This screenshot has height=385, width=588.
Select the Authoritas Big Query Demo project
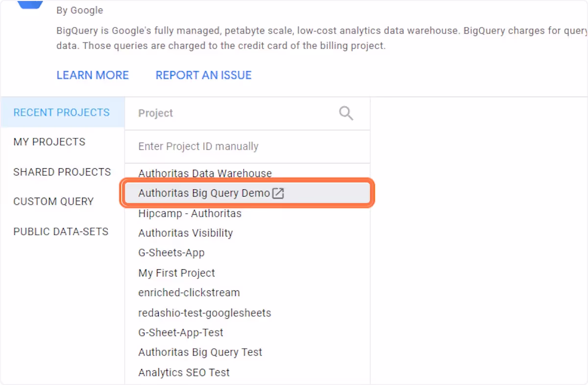247,193
